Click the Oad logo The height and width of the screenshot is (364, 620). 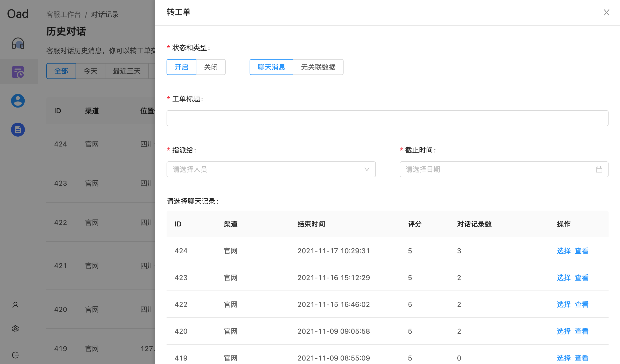click(x=18, y=14)
